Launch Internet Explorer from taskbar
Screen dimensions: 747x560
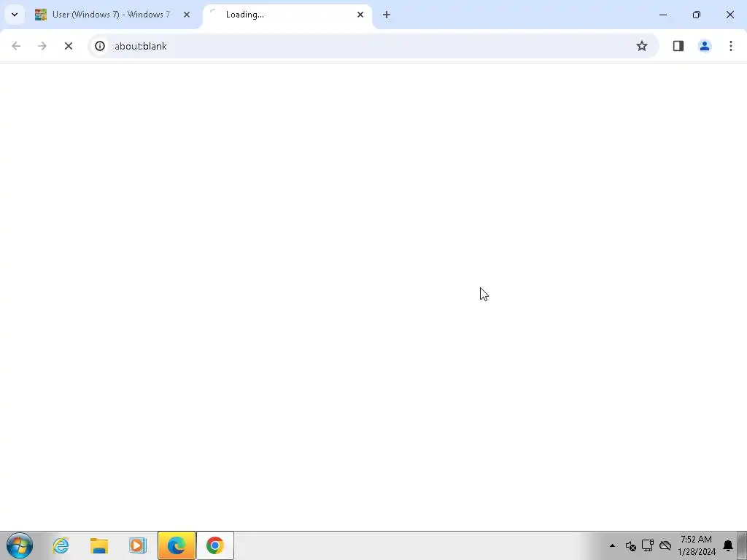point(61,545)
